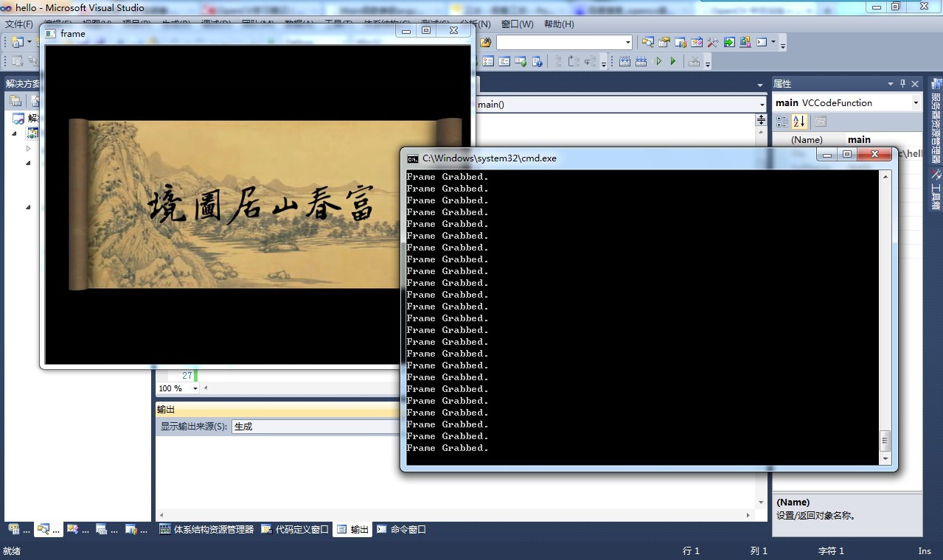The width and height of the screenshot is (943, 560).
Task: Click the cmd window scrollbar up arrow
Action: (x=885, y=176)
